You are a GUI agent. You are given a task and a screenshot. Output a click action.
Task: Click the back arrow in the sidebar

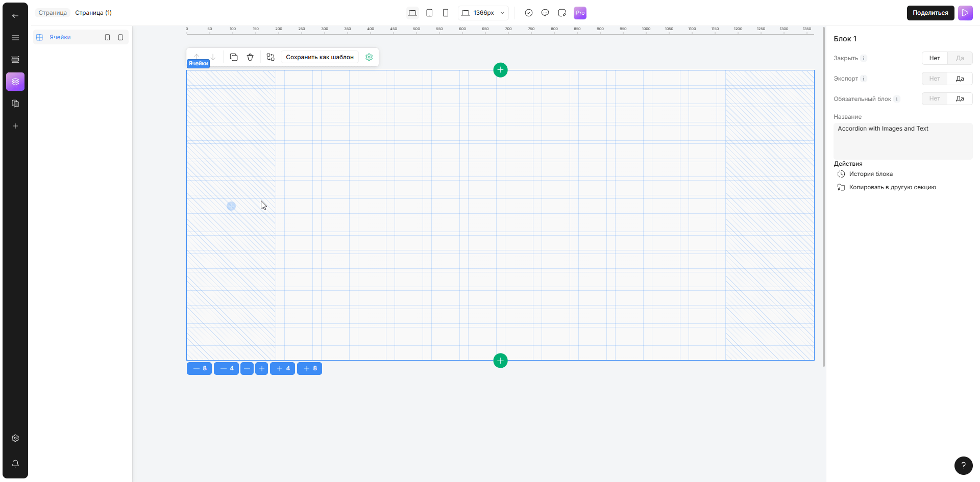pyautogui.click(x=15, y=16)
